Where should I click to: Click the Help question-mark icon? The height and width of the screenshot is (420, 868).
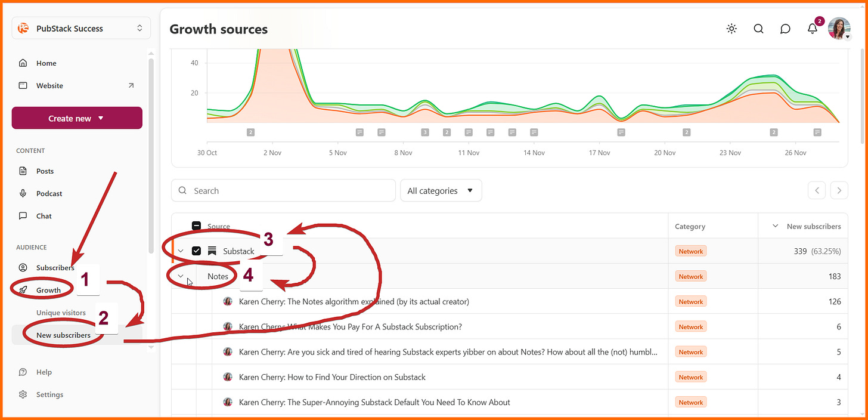(x=23, y=372)
